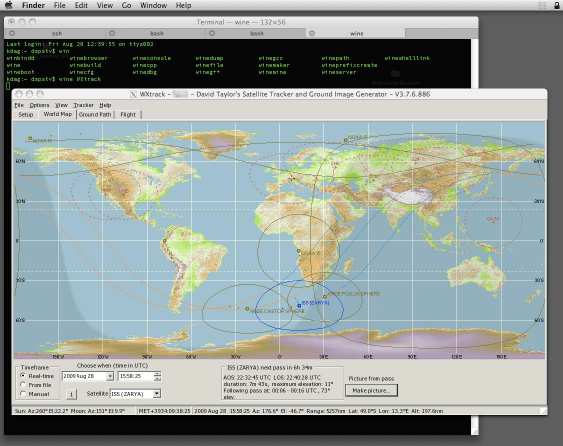
Task: Close the wine terminal tab via its circle icon
Action: tap(312, 33)
